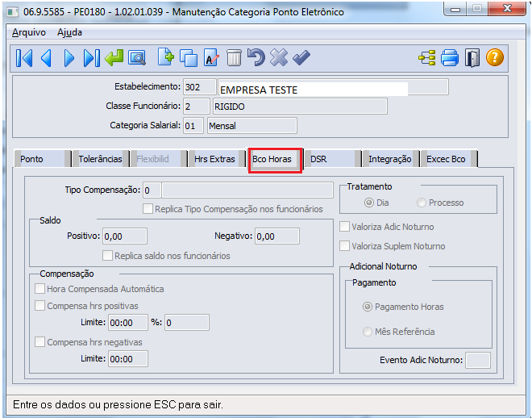Click the Negativo saldo field
The height and width of the screenshot is (418, 532).
pos(277,236)
